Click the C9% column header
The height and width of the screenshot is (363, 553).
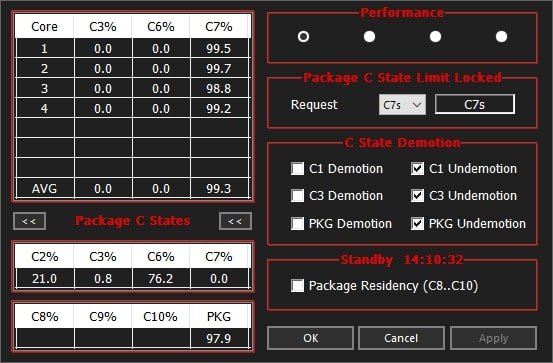[x=103, y=316]
